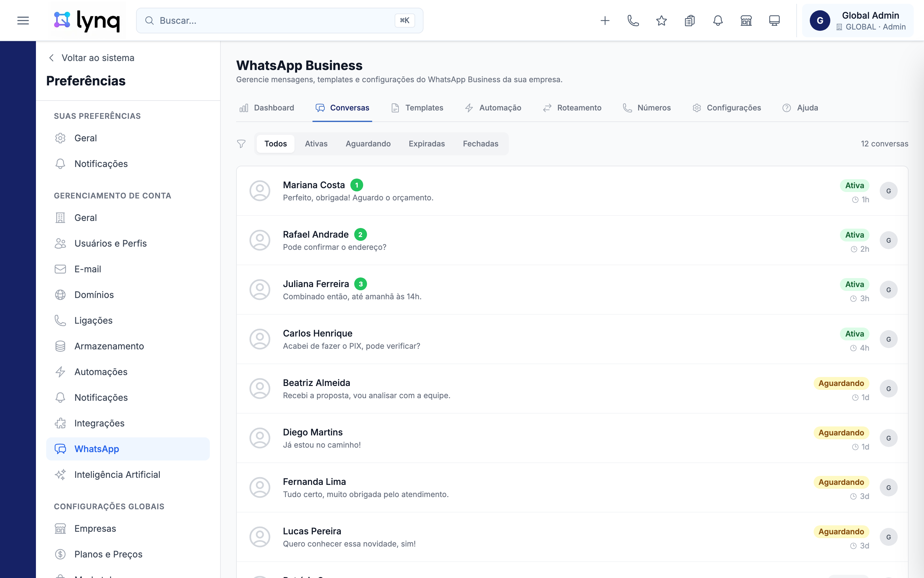The height and width of the screenshot is (578, 924).
Task: Switch to the Dashboard tab
Action: tap(267, 108)
